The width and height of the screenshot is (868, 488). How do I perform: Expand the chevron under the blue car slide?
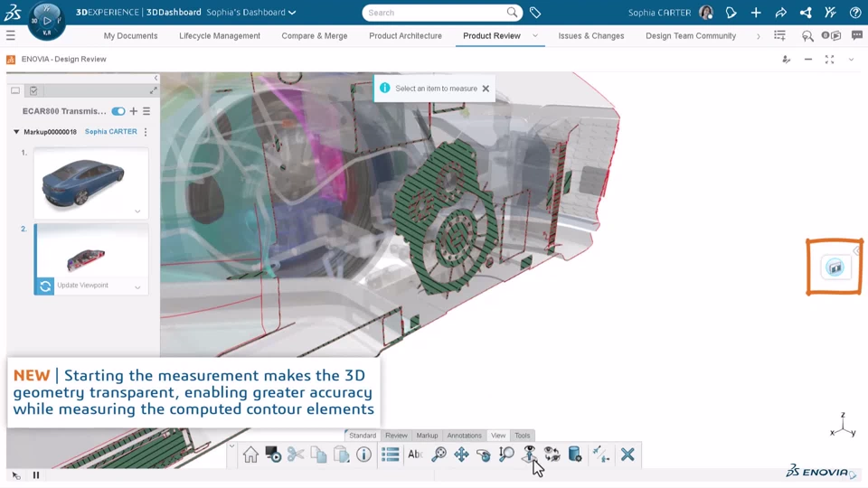coord(137,211)
